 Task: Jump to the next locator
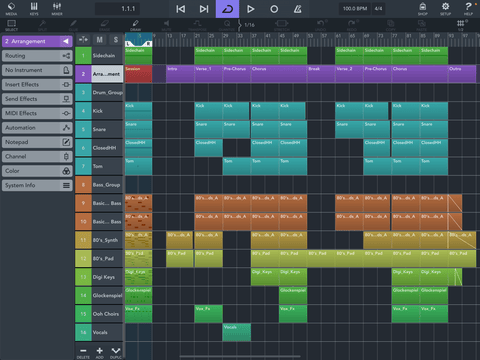204,9
